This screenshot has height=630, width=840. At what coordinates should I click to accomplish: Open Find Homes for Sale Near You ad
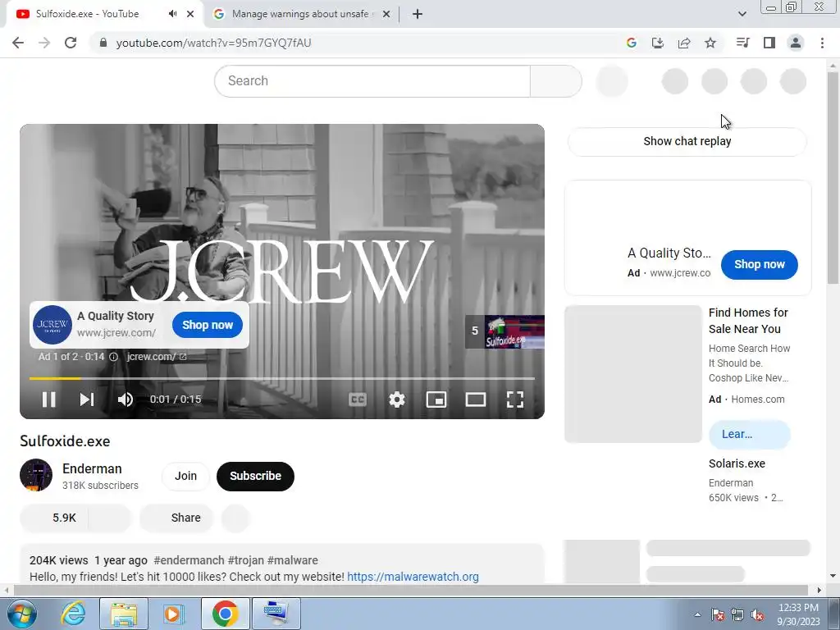(748, 321)
